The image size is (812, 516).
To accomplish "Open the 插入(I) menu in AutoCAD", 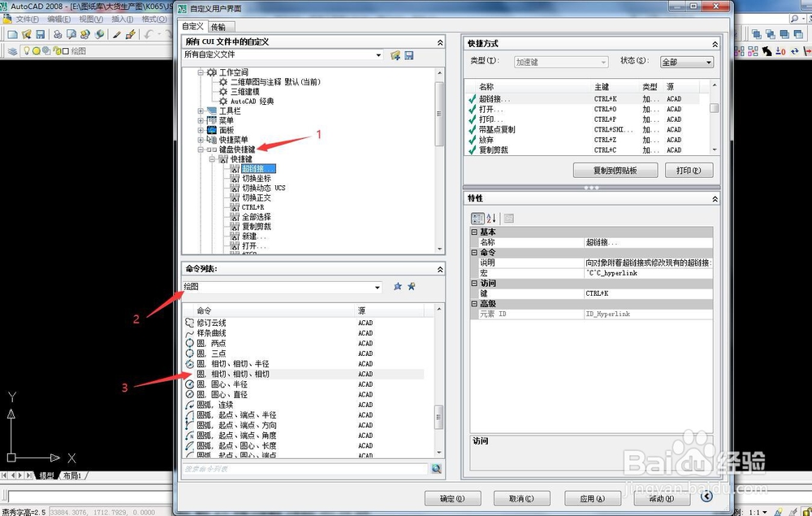I will (123, 20).
